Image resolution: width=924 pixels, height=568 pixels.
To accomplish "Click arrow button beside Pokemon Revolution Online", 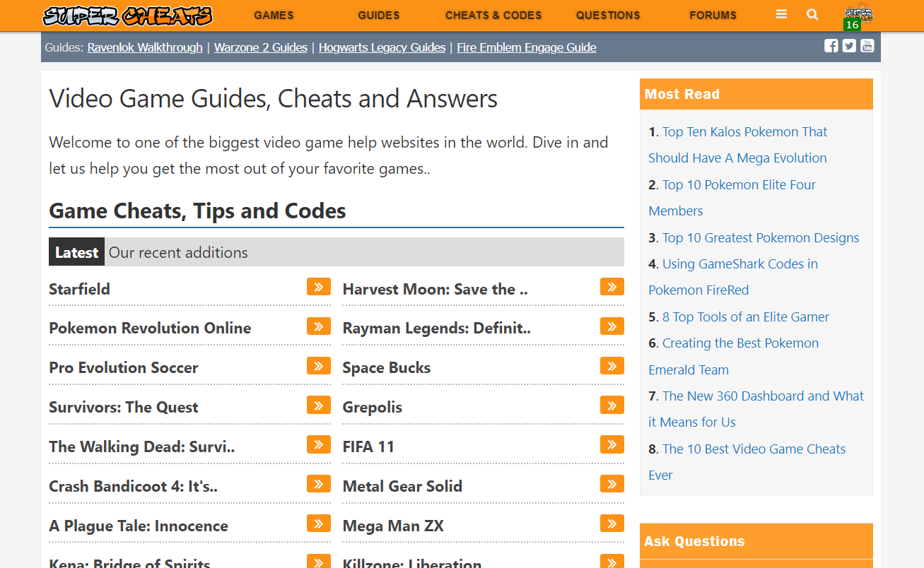I will 319,326.
